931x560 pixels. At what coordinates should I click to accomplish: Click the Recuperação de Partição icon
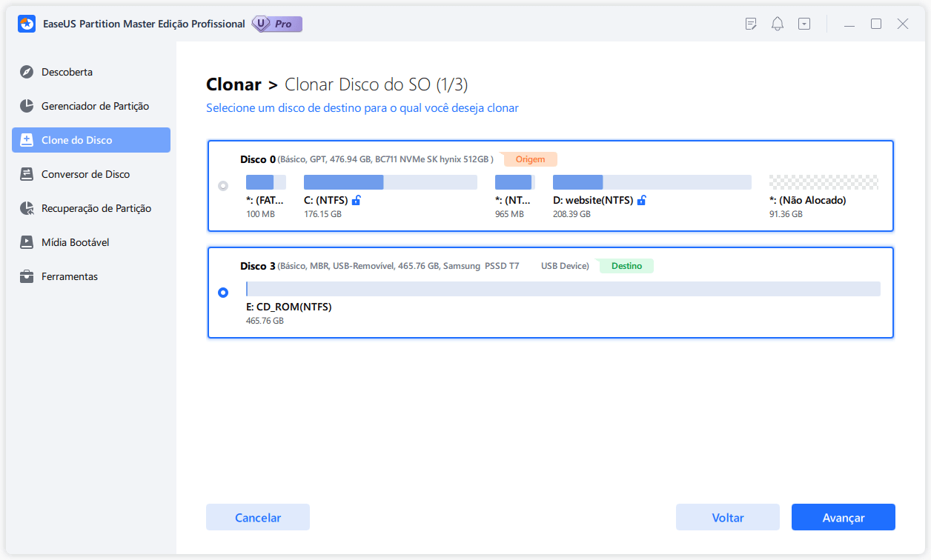(27, 208)
